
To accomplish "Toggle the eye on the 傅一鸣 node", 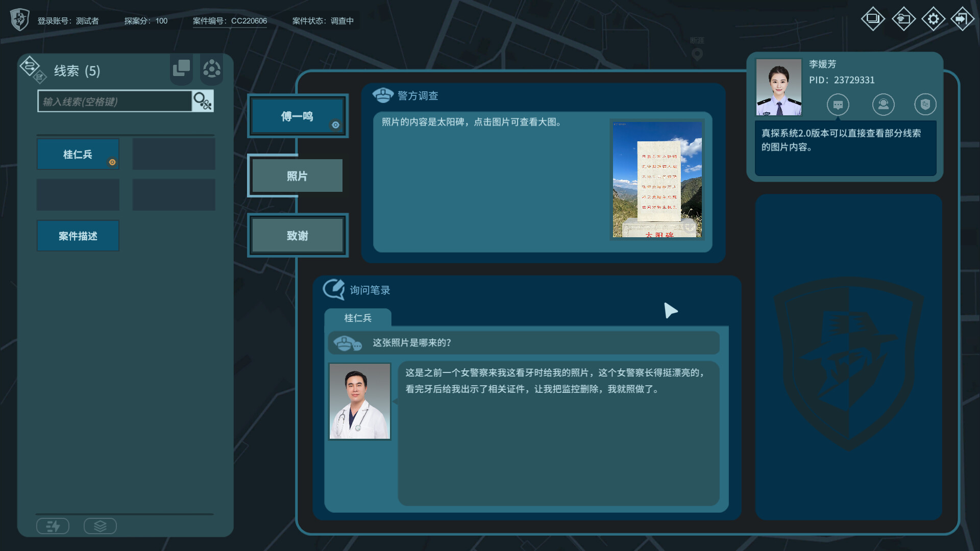I will pyautogui.click(x=335, y=125).
